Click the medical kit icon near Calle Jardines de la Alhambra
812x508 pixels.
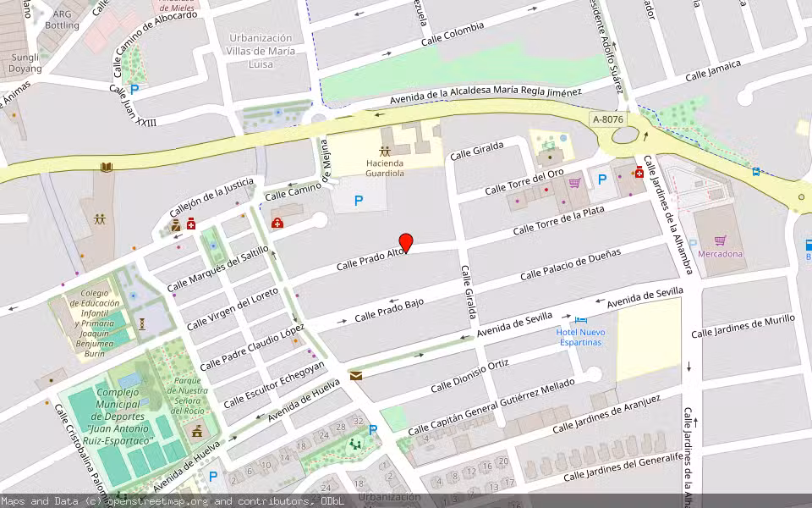639,173
